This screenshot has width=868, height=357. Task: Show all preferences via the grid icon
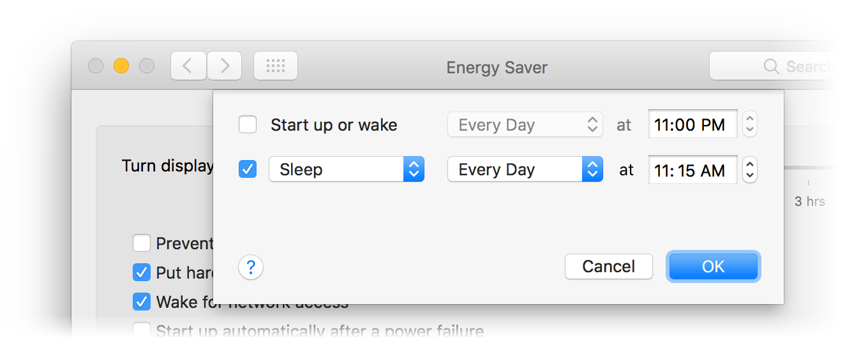[x=276, y=66]
